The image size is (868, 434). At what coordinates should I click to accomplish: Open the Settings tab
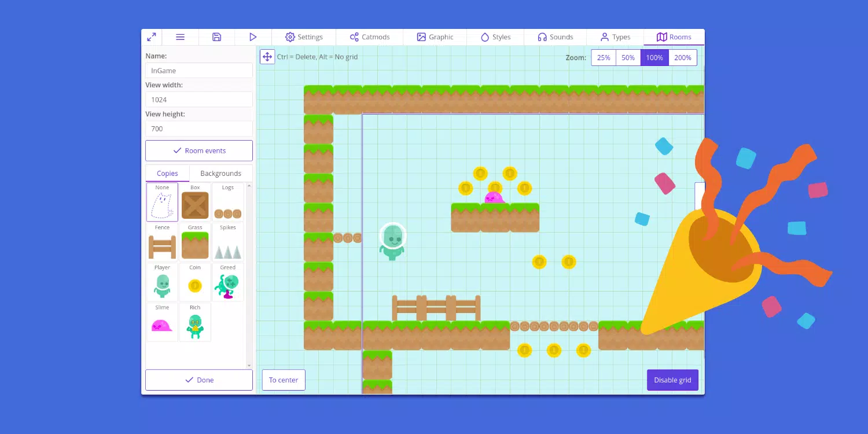[x=304, y=37]
